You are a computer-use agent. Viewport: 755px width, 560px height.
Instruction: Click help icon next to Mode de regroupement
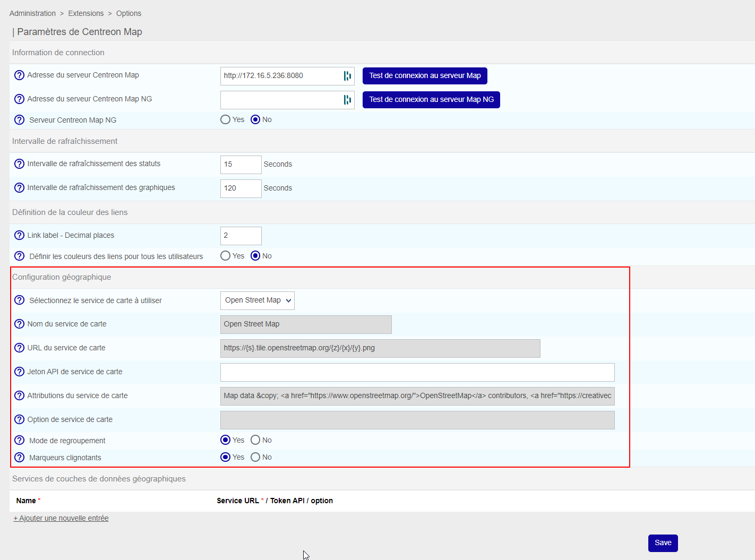pos(19,441)
